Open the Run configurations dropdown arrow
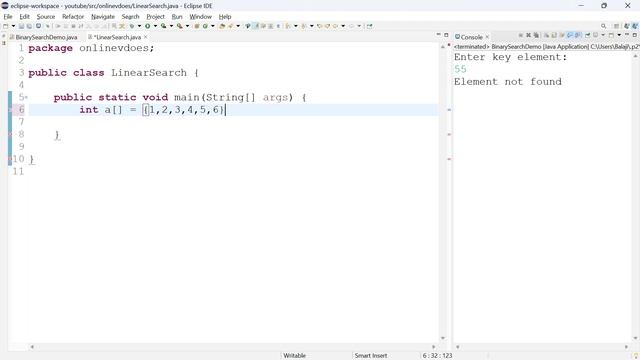This screenshot has height=360, width=640. coord(155,26)
